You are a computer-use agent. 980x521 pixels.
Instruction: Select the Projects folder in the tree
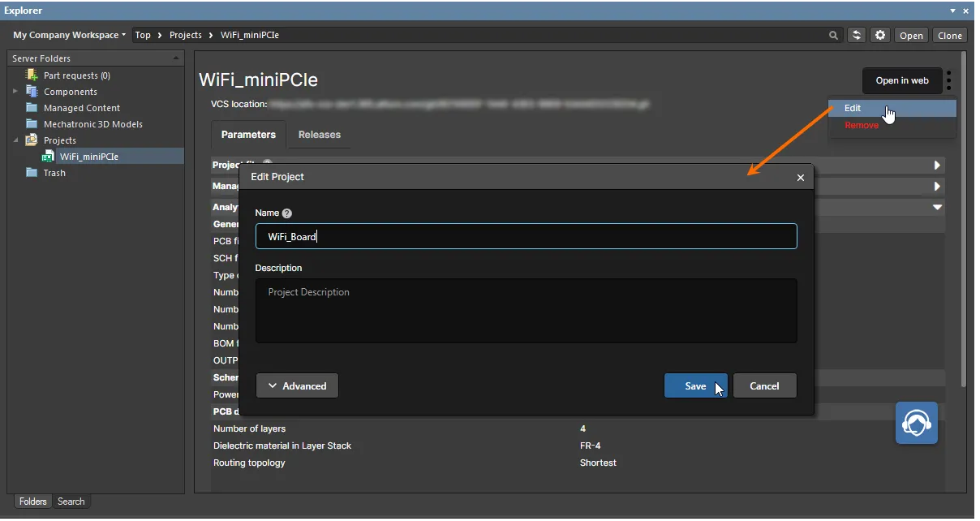[x=59, y=140]
